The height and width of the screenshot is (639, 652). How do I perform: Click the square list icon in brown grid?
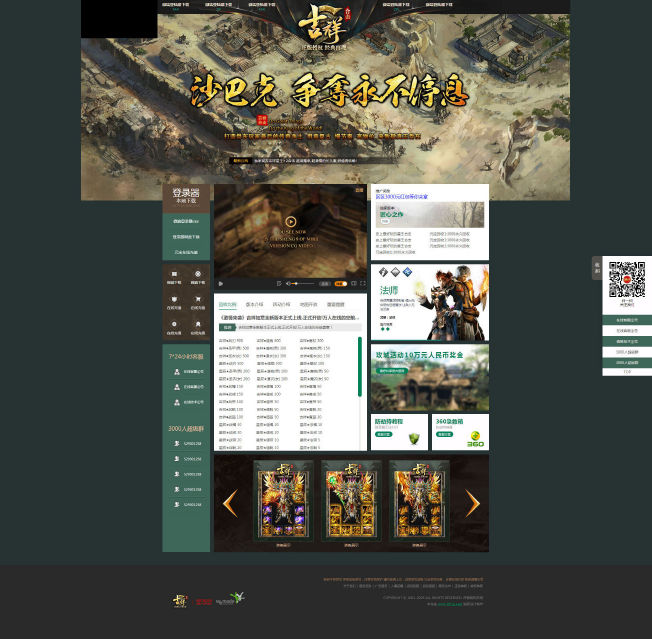(x=174, y=274)
